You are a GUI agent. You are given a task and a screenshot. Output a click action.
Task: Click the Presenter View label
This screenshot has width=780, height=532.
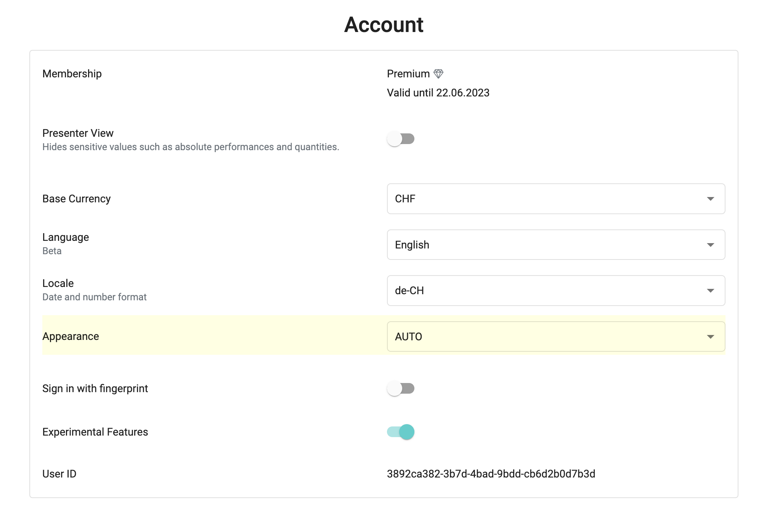point(78,133)
